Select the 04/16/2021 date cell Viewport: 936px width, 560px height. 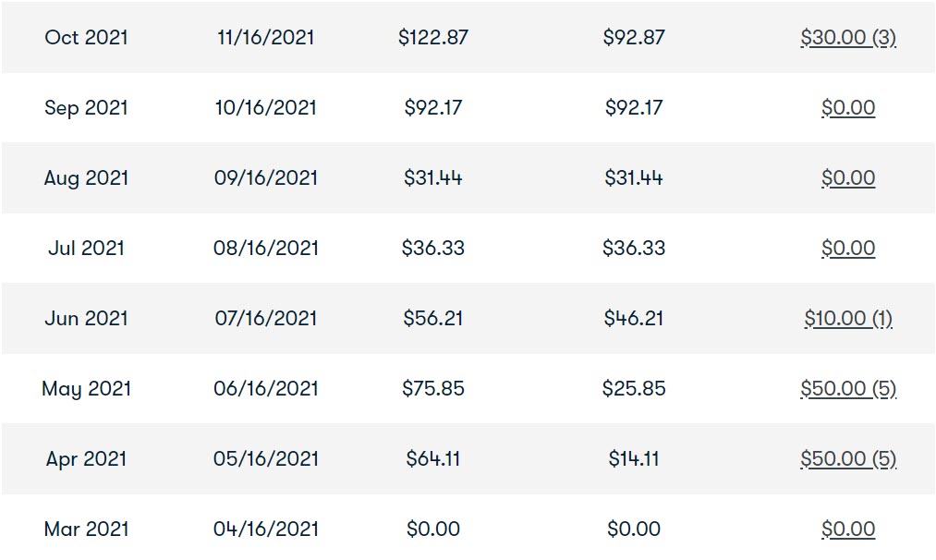(265, 529)
